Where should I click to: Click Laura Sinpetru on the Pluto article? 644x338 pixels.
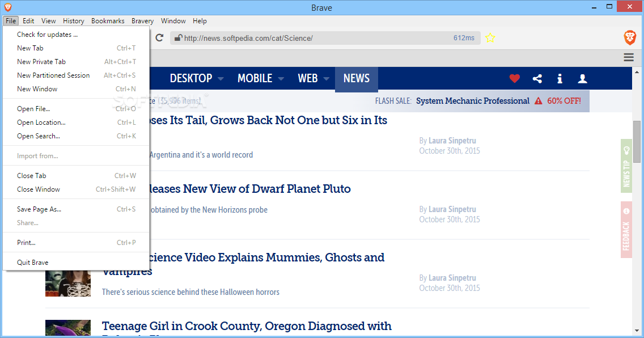[x=452, y=209]
